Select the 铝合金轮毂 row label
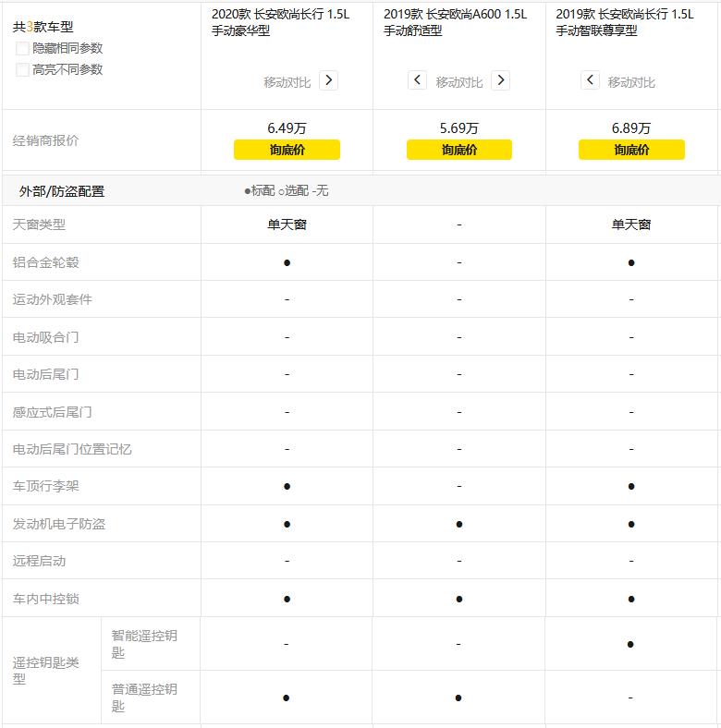Viewport: 721px width, 728px height. [45, 262]
